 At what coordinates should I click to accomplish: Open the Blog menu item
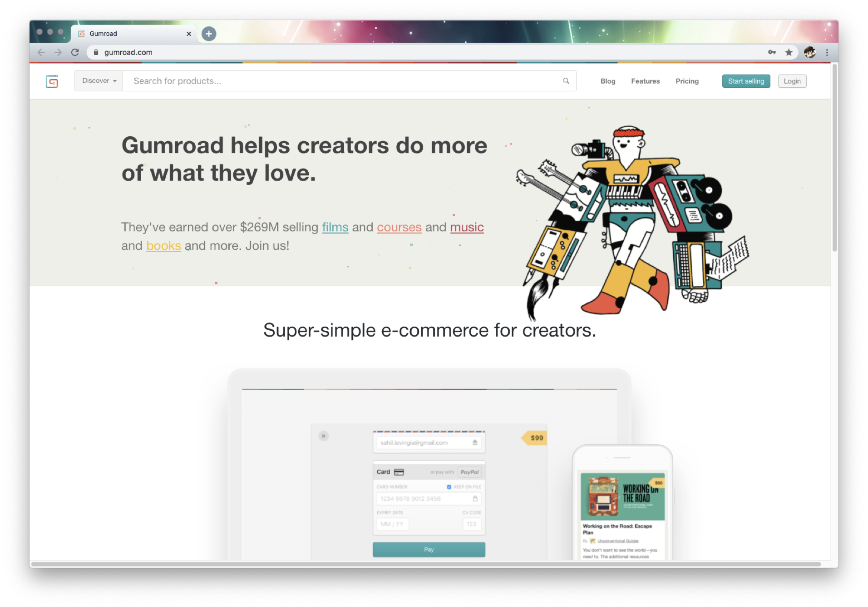(x=608, y=81)
